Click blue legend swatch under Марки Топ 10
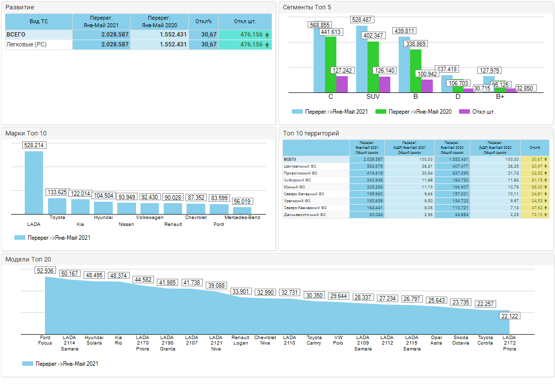 point(20,238)
